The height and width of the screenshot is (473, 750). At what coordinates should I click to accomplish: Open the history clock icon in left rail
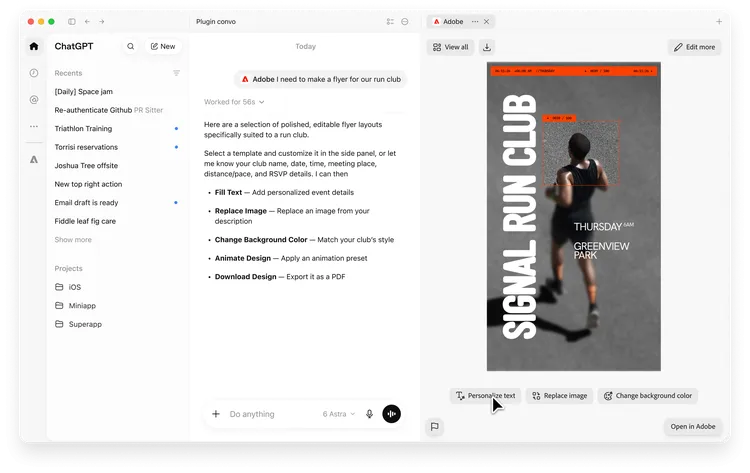coord(33,73)
